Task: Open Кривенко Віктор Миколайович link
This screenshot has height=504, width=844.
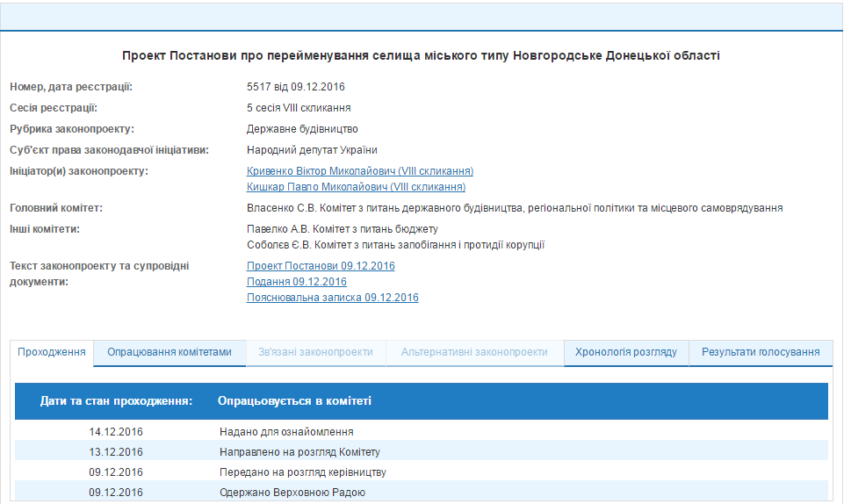Action: click(x=360, y=171)
